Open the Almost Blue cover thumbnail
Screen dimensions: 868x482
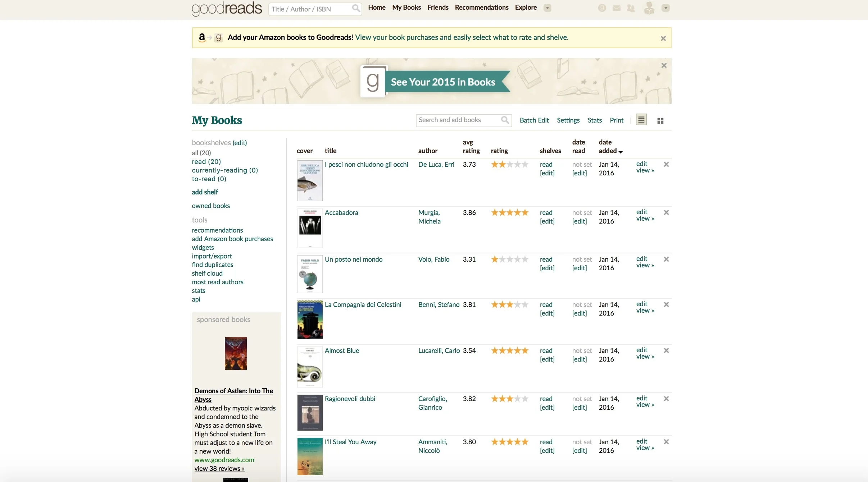[x=310, y=367]
